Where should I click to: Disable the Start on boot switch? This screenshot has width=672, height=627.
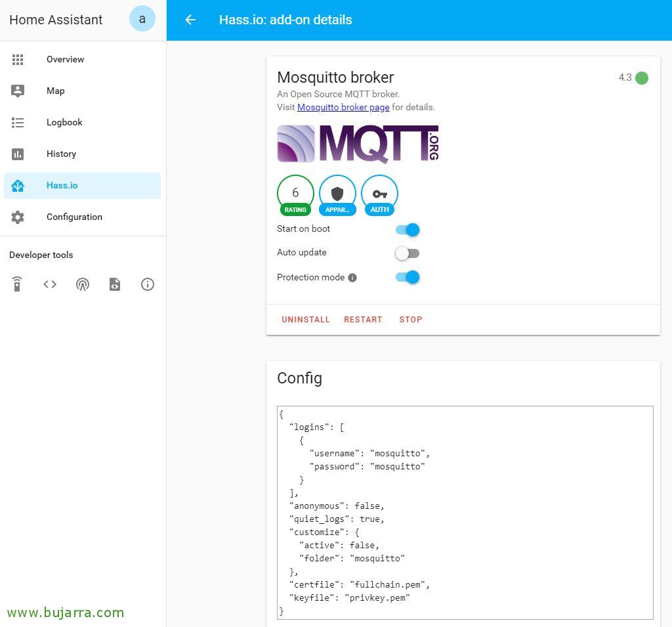tap(407, 230)
